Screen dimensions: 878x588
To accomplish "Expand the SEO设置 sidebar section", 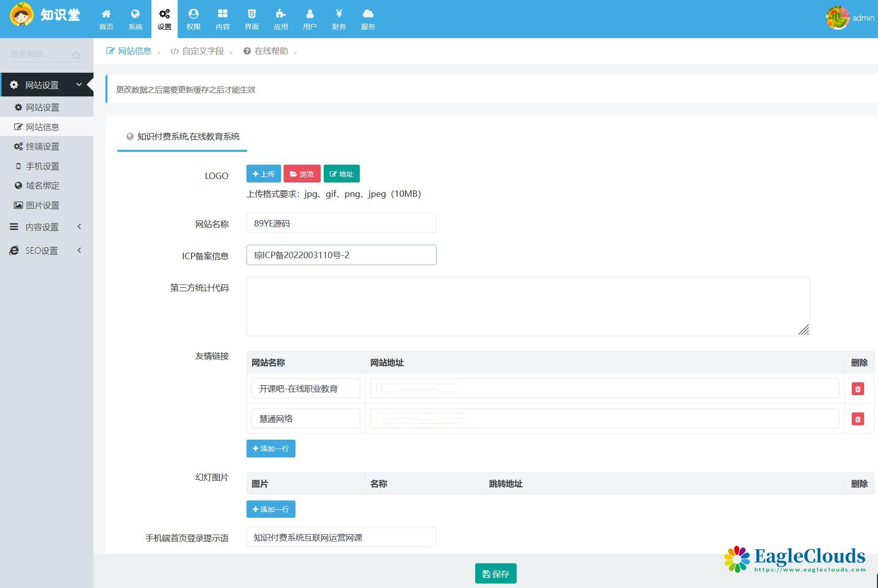I will (x=46, y=251).
